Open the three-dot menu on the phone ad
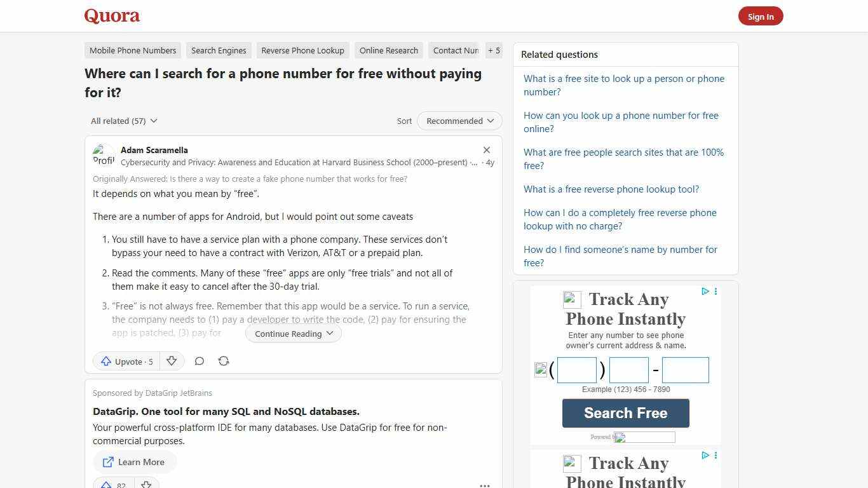868x488 pixels. [x=715, y=292]
